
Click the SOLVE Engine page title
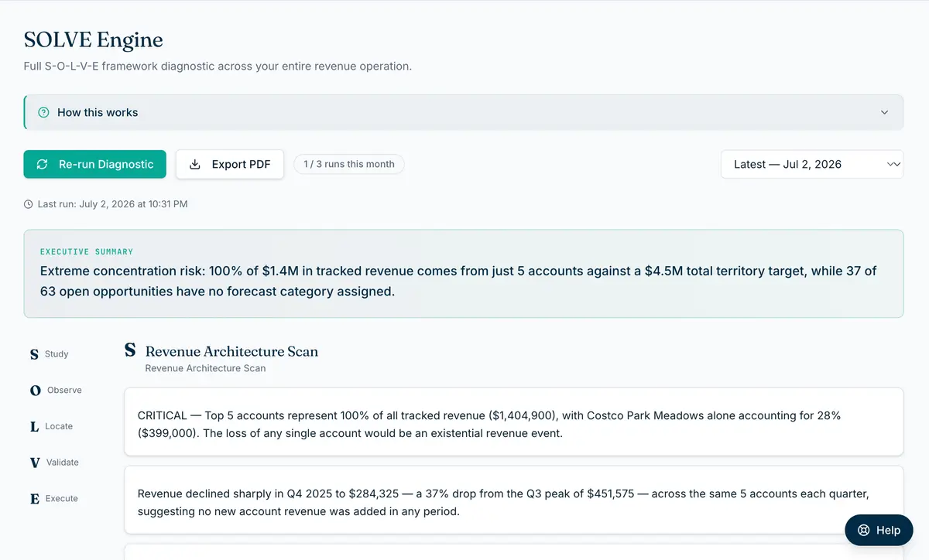[x=94, y=39]
